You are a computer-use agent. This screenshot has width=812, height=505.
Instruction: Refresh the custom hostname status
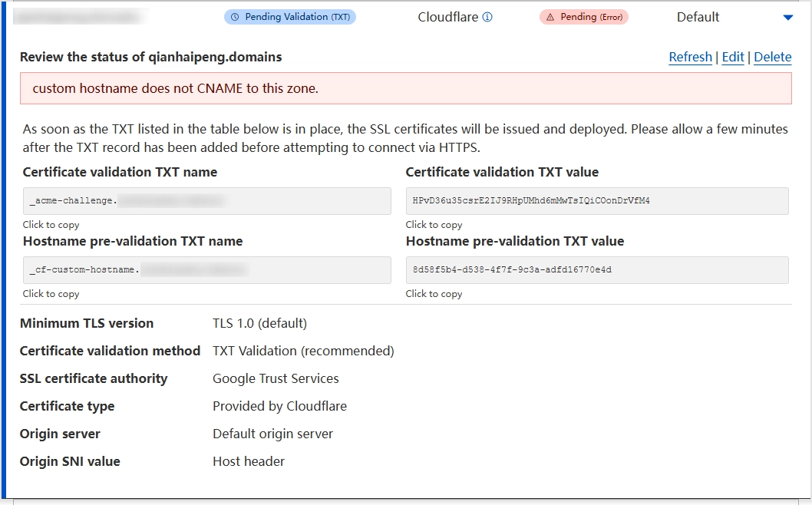pyautogui.click(x=690, y=58)
